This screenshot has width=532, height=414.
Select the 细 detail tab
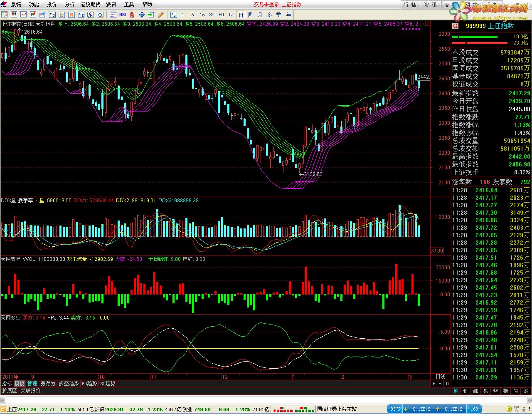click(x=476, y=391)
